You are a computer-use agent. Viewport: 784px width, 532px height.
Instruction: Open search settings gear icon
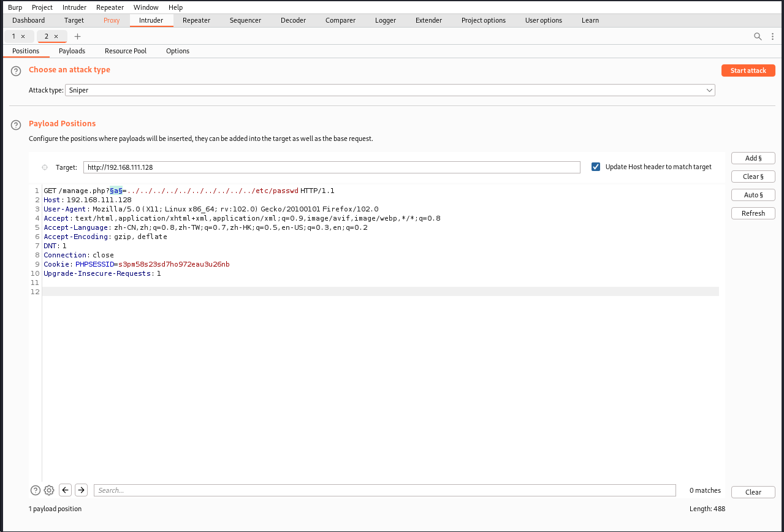(49, 490)
